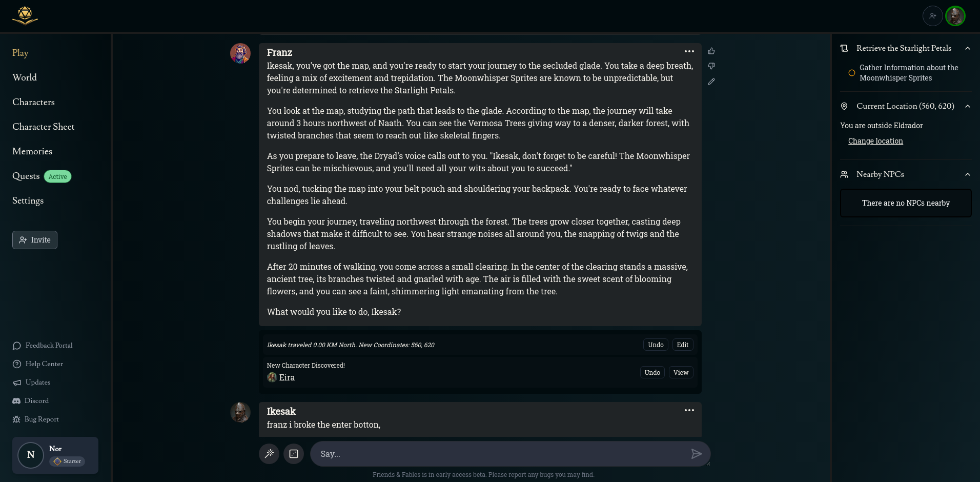Click the Invite button
980x482 pixels.
coord(35,240)
